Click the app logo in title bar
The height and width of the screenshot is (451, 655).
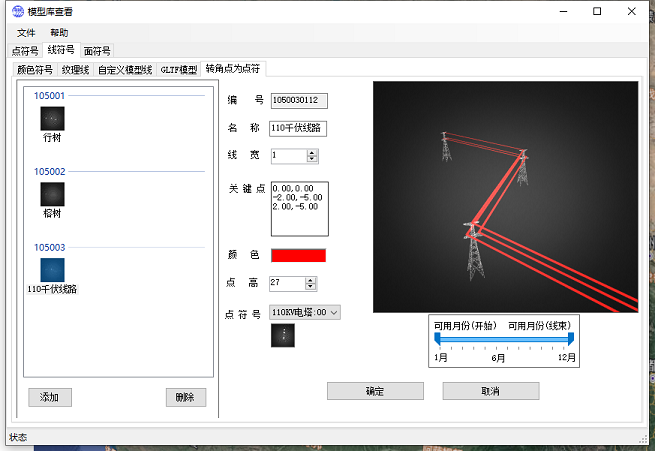point(16,11)
